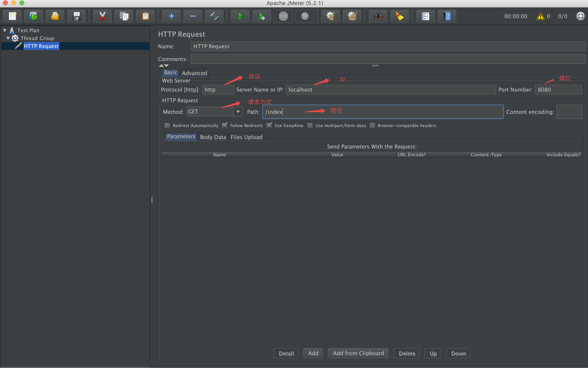Image resolution: width=588 pixels, height=368 pixels.
Task: Click the Cut scissors icon
Action: point(103,16)
